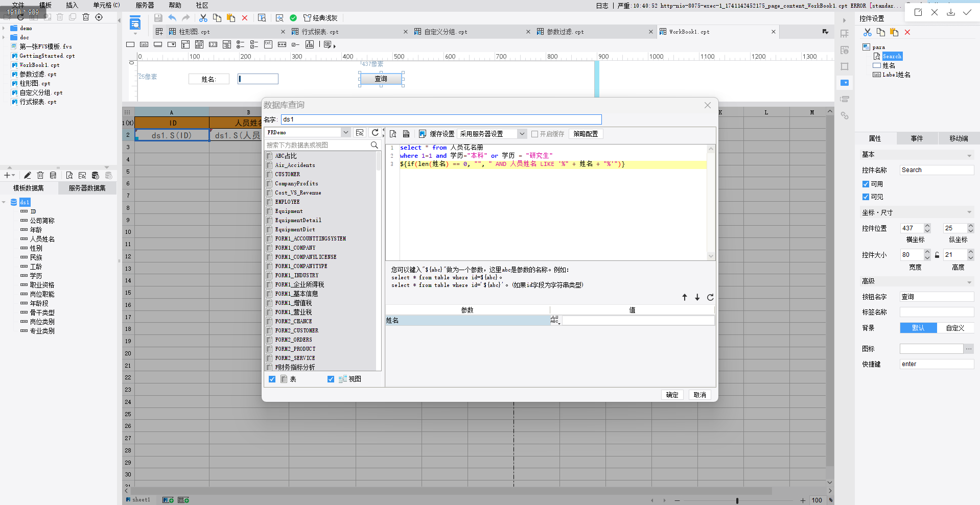This screenshot has width=980, height=505.
Task: Click the red delete X in widget settings panel
Action: coord(907,32)
